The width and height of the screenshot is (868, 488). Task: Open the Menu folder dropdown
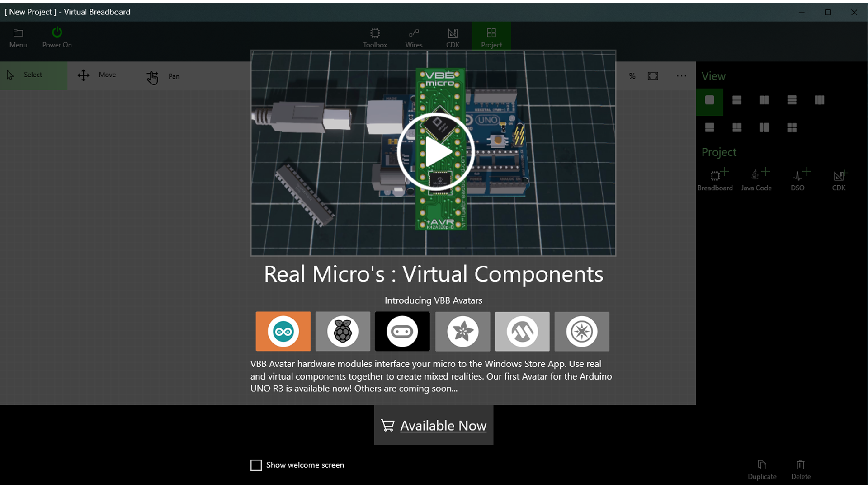coord(18,38)
